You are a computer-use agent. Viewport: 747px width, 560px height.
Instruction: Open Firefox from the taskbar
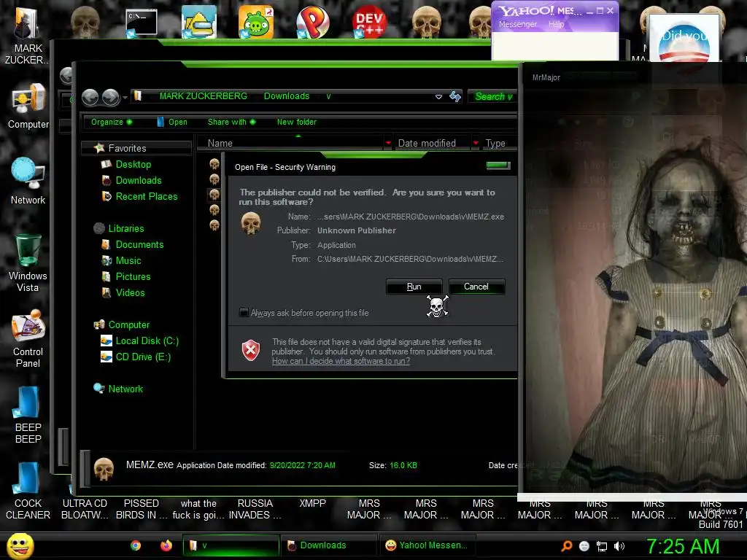tap(166, 545)
